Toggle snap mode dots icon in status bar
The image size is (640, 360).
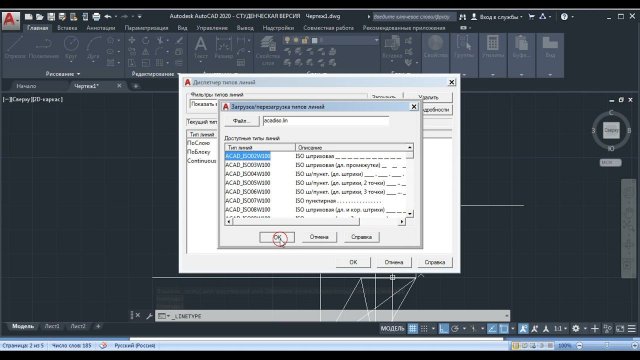pyautogui.click(x=424, y=329)
